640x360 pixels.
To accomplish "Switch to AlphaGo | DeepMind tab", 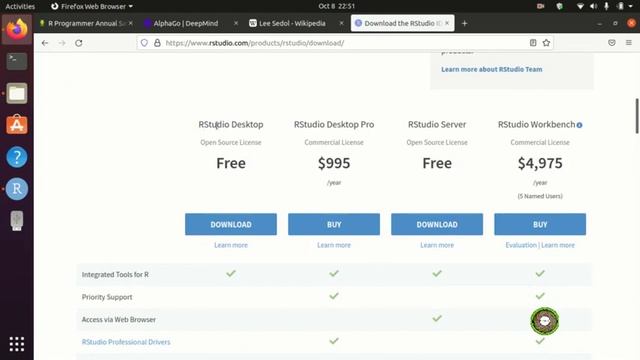I will tap(186, 24).
